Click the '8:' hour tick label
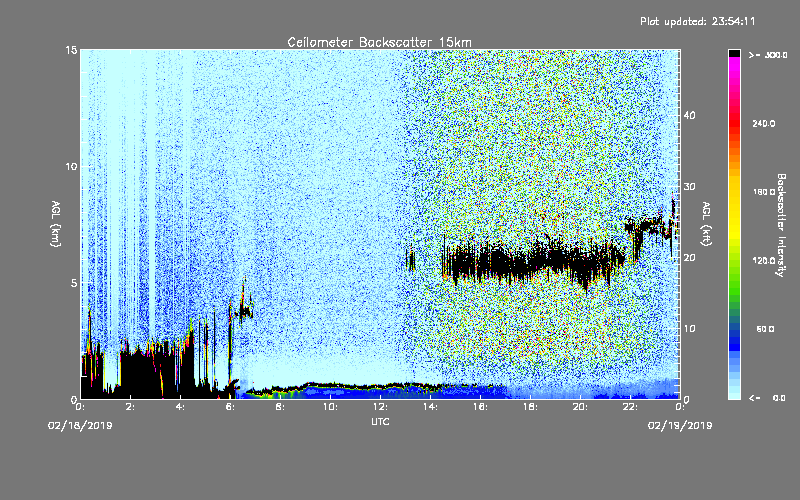 click(280, 407)
